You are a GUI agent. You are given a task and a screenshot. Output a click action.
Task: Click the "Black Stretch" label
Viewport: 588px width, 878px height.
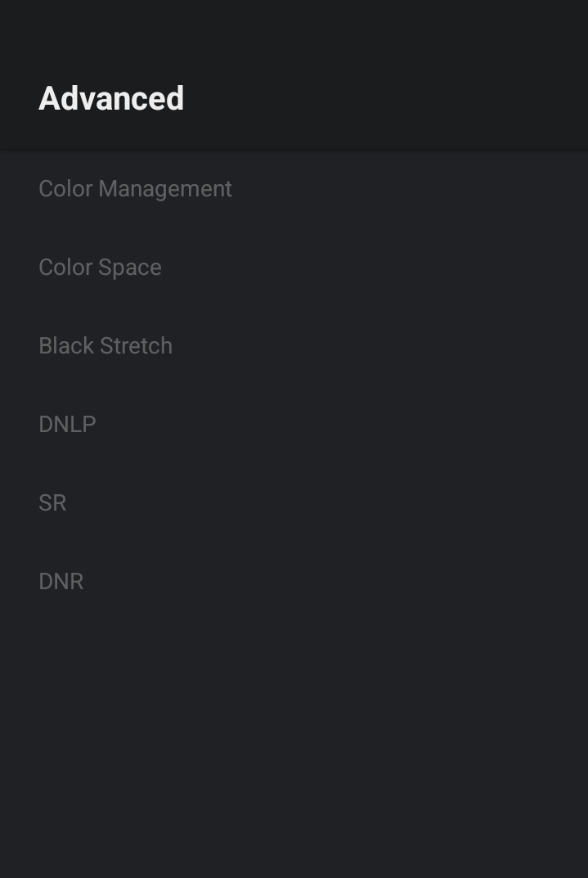[x=105, y=346]
